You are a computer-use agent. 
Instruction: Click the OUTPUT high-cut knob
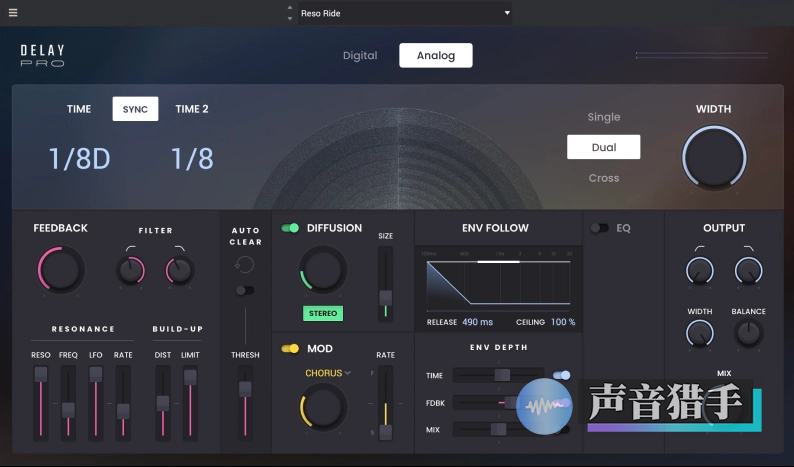[748, 270]
